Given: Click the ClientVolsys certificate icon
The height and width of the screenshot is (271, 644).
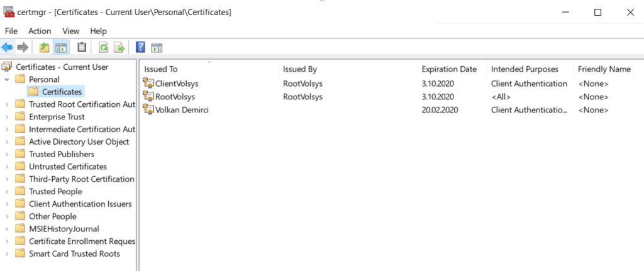Looking at the screenshot, I should 148,84.
